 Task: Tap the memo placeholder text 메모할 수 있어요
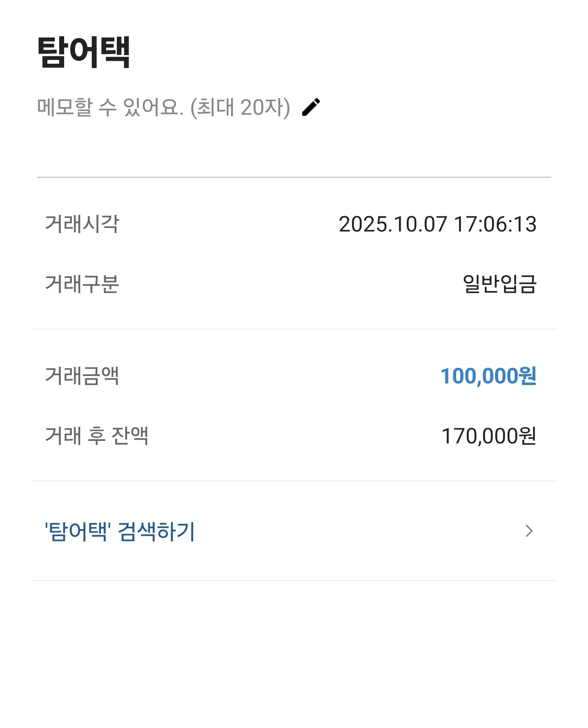pos(110,107)
